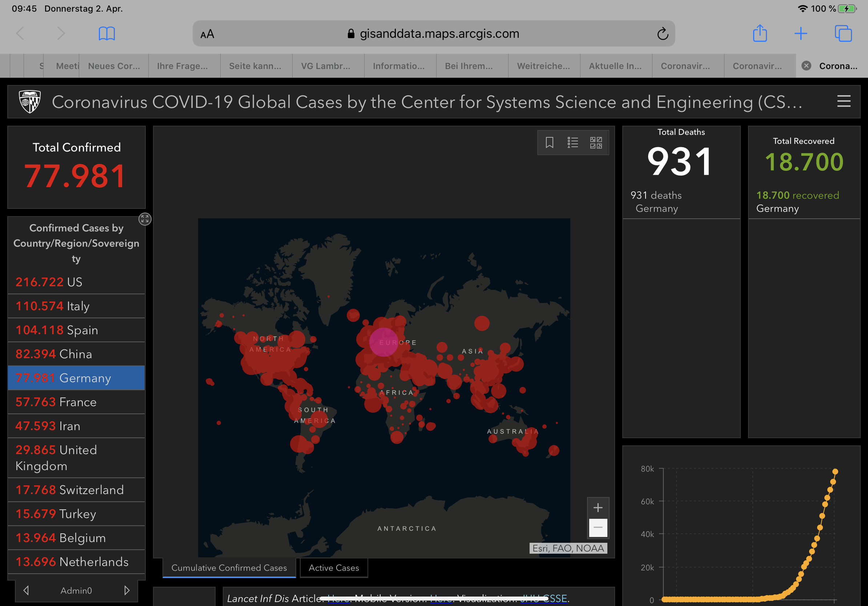Go to next Admin level arrow
Viewport: 868px width, 606px height.
[126, 590]
